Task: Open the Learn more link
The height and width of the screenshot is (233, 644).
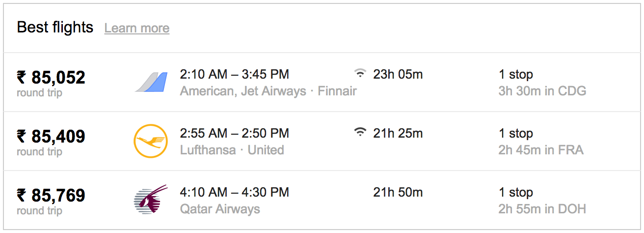Action: (137, 28)
